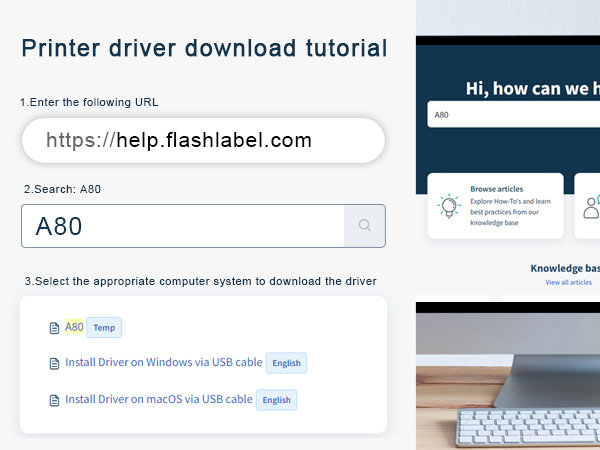This screenshot has width=600, height=450.
Task: Click the lightbulb Browse articles icon
Action: [450, 206]
